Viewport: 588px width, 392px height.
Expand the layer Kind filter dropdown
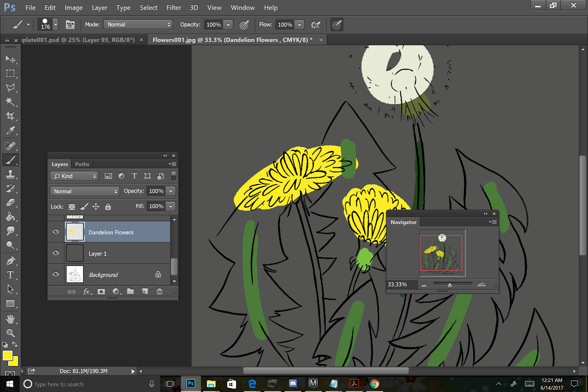pyautogui.click(x=75, y=176)
